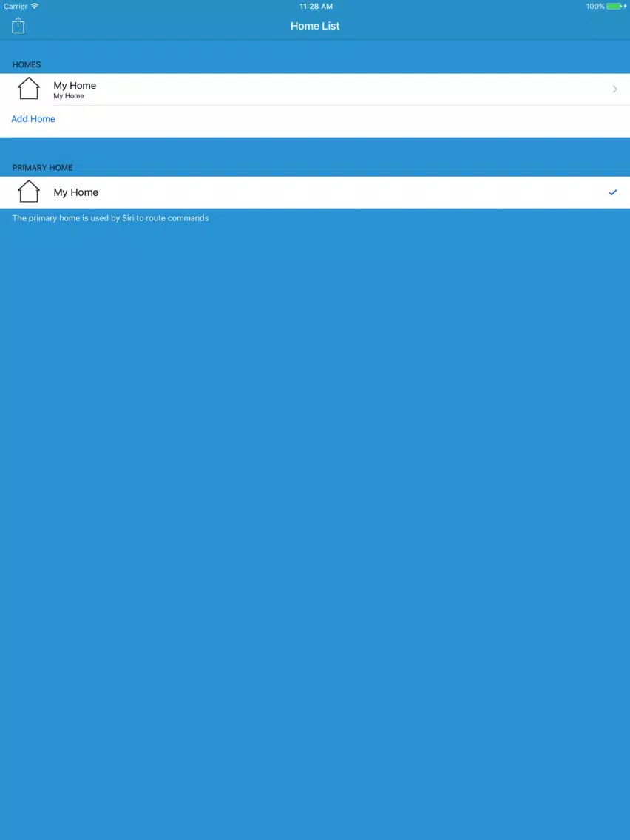
Task: Tap the house icon in the Homes section
Action: coord(29,89)
